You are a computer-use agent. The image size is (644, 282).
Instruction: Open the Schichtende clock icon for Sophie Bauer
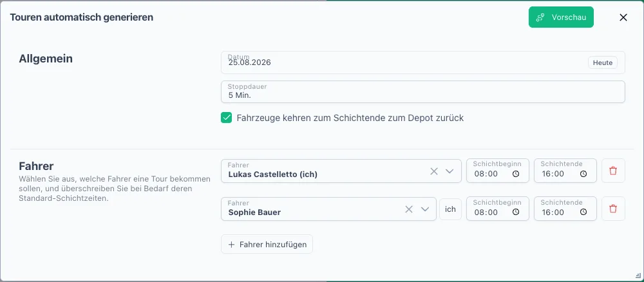(583, 212)
